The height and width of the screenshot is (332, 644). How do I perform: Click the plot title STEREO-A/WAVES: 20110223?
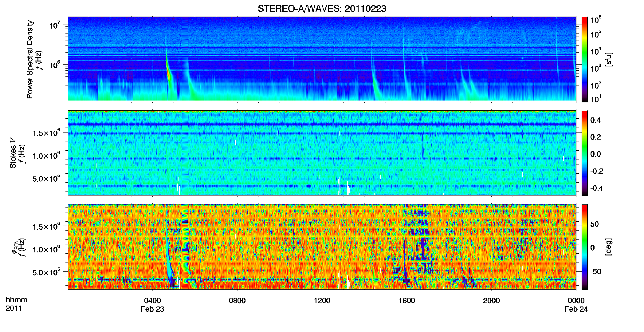(322, 9)
